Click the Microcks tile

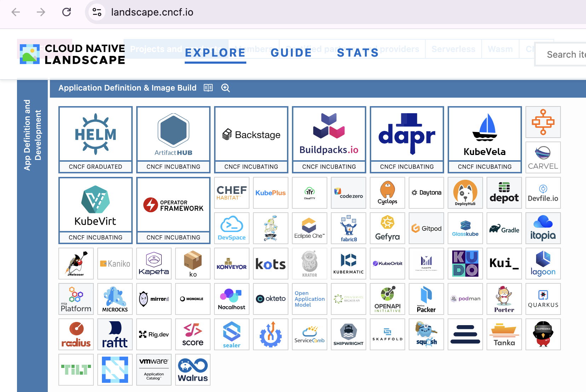[115, 299]
